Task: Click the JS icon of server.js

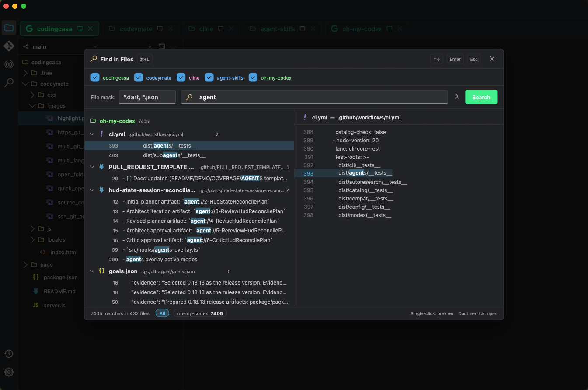Action: coord(36,305)
